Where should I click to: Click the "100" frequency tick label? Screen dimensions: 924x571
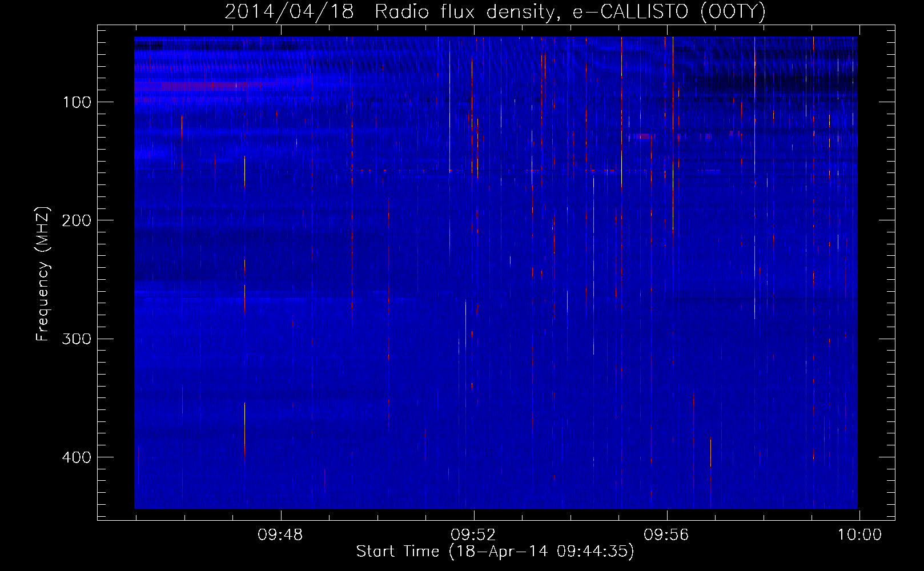pyautogui.click(x=77, y=102)
